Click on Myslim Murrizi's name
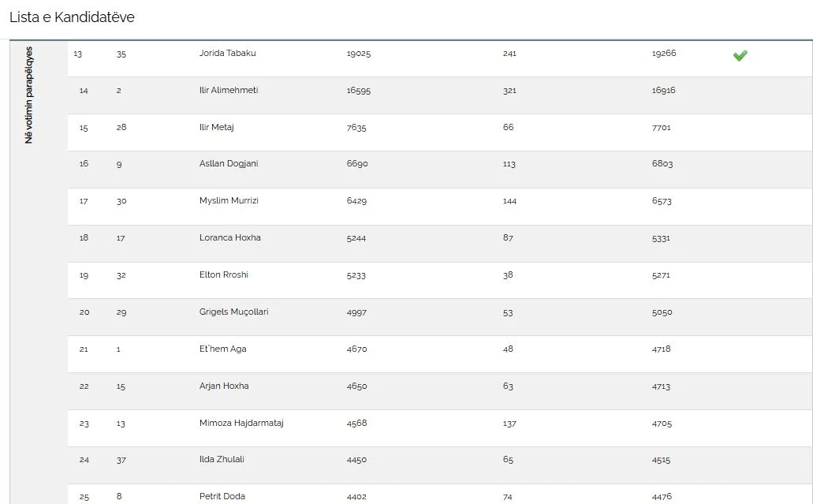Image resolution: width=813 pixels, height=504 pixels. (229, 201)
